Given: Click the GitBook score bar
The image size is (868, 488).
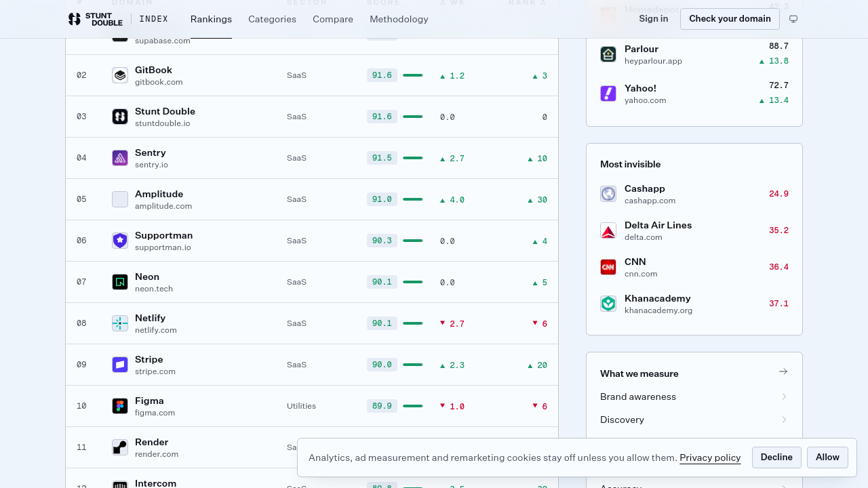Looking at the screenshot, I should [x=412, y=75].
